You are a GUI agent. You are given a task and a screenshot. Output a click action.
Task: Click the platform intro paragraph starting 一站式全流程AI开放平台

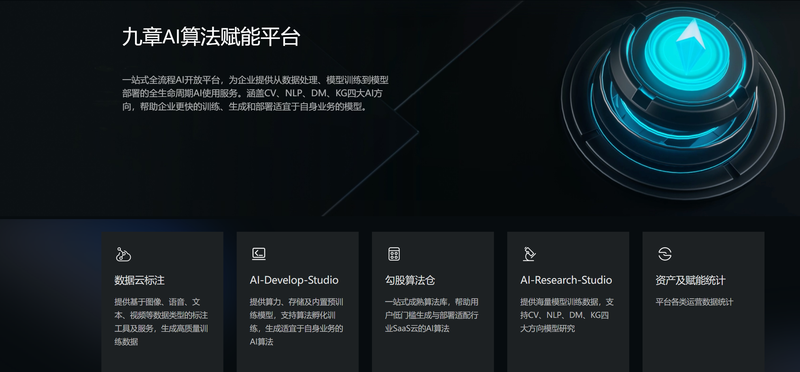(256, 93)
